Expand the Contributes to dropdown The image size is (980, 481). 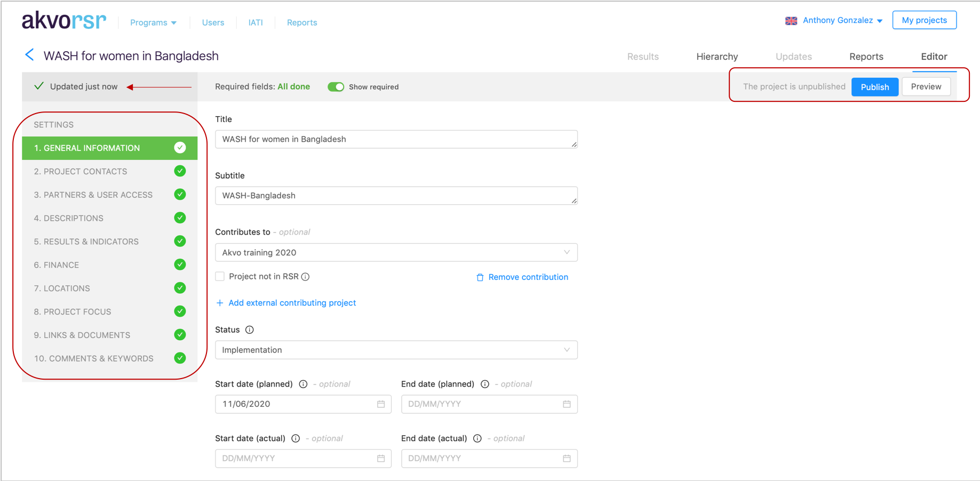pyautogui.click(x=396, y=252)
